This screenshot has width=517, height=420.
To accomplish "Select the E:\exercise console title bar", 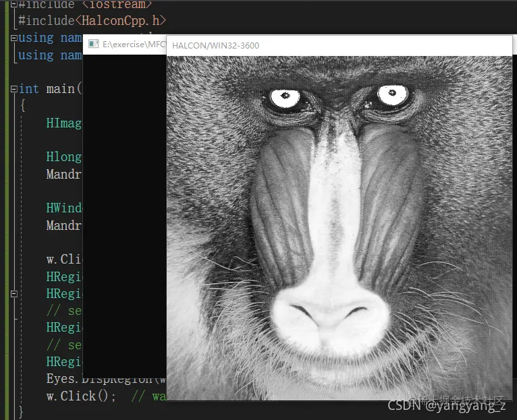I will tap(125, 44).
